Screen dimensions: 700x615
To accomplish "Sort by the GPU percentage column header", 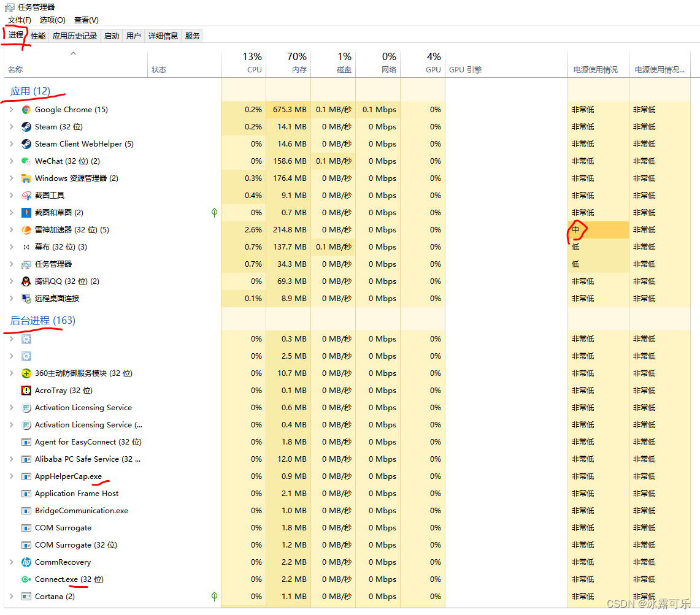I will coord(423,63).
